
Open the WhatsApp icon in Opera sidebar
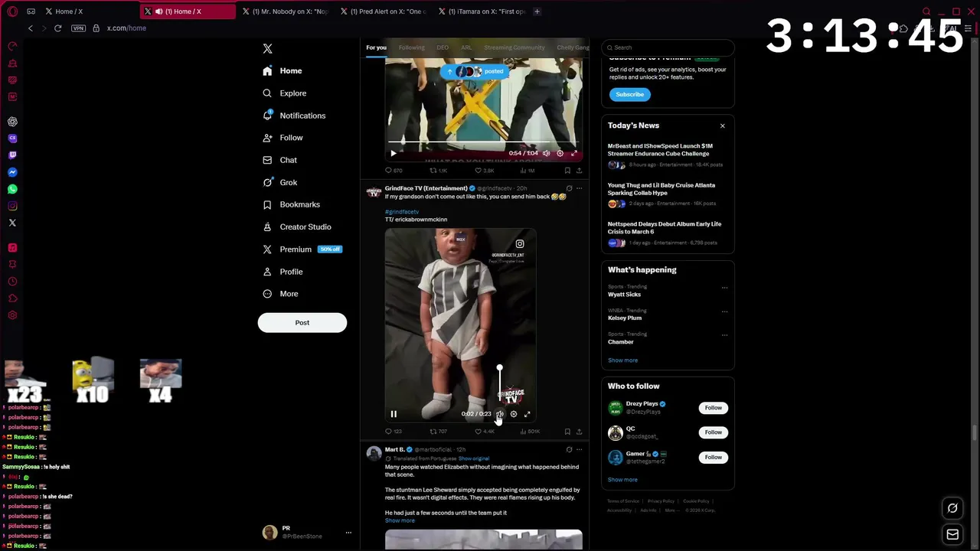point(12,189)
